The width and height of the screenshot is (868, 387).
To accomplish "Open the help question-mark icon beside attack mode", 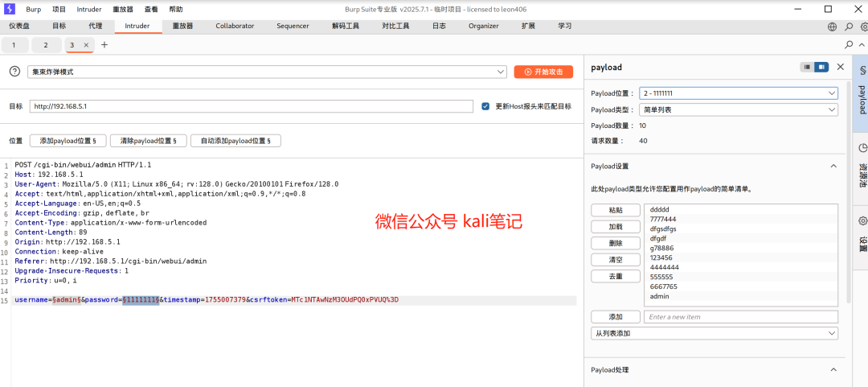I will coord(15,72).
